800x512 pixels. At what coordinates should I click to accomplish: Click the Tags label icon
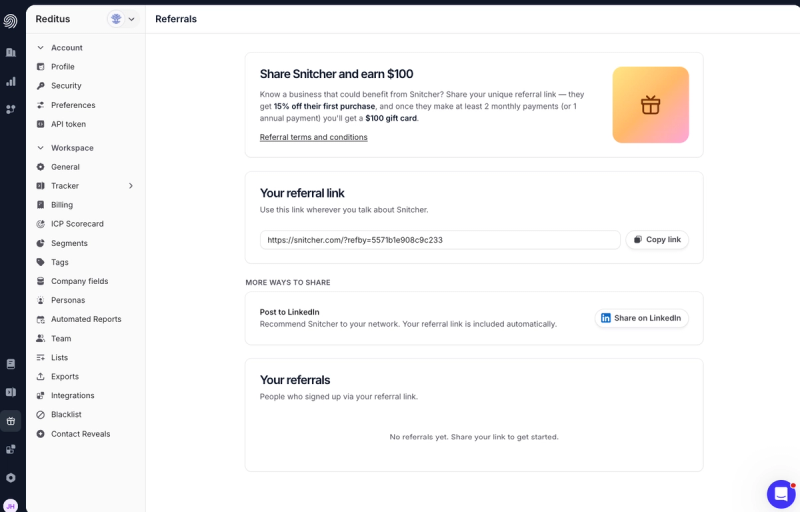(x=41, y=262)
